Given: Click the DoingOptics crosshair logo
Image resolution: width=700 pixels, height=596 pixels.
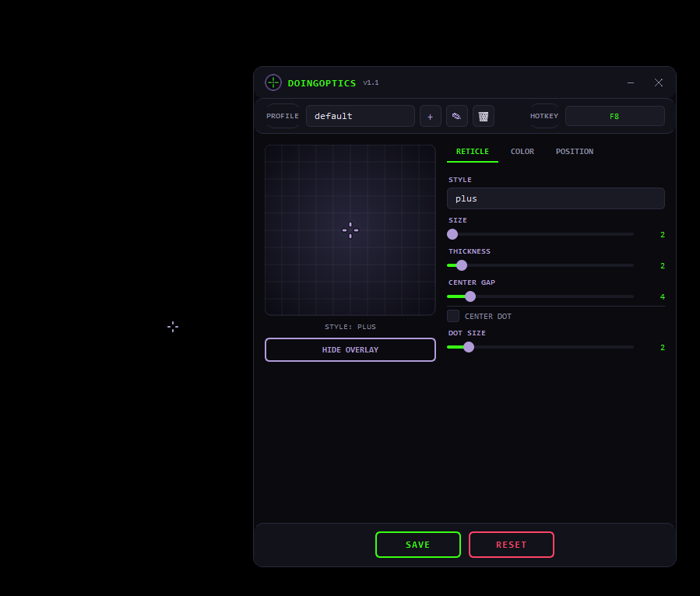Looking at the screenshot, I should 273,82.
